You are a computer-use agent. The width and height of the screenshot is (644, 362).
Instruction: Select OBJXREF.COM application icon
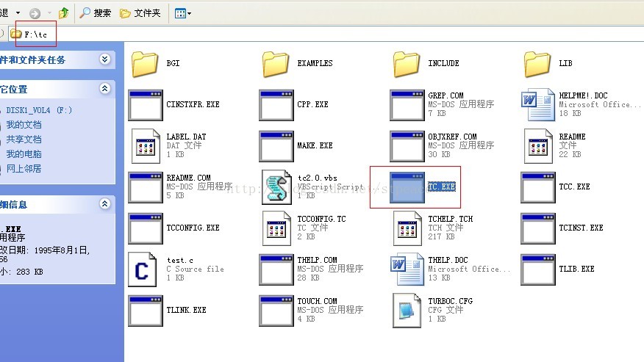tap(407, 146)
